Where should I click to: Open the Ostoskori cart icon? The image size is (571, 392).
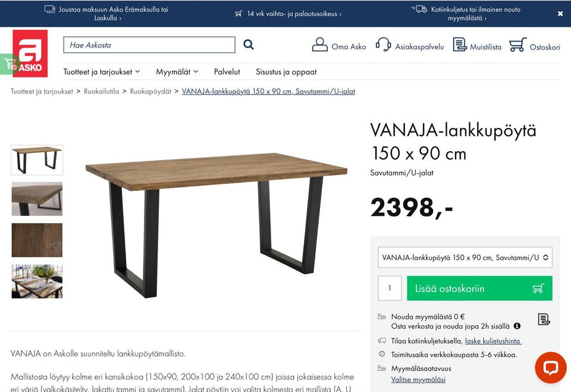pos(518,45)
